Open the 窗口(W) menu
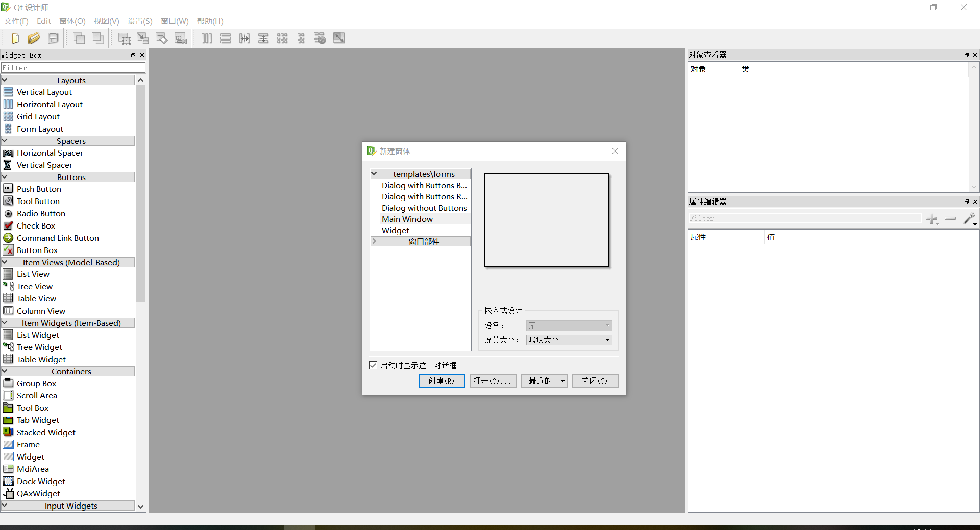 (x=175, y=21)
